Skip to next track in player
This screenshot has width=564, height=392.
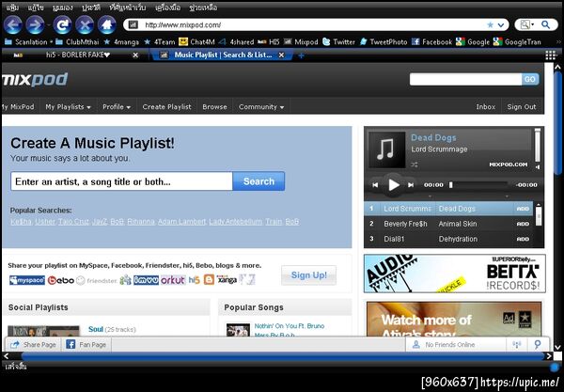[x=411, y=185]
